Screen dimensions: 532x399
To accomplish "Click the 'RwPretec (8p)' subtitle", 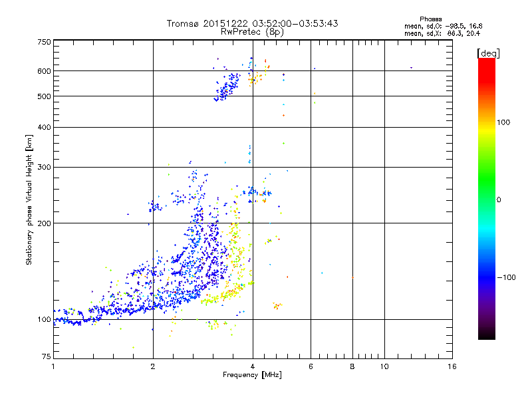I will tap(252, 32).
